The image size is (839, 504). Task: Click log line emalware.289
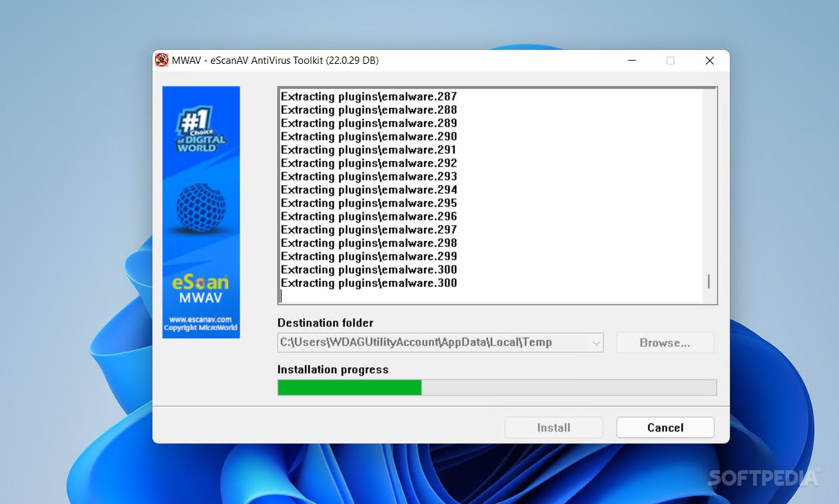pyautogui.click(x=369, y=123)
